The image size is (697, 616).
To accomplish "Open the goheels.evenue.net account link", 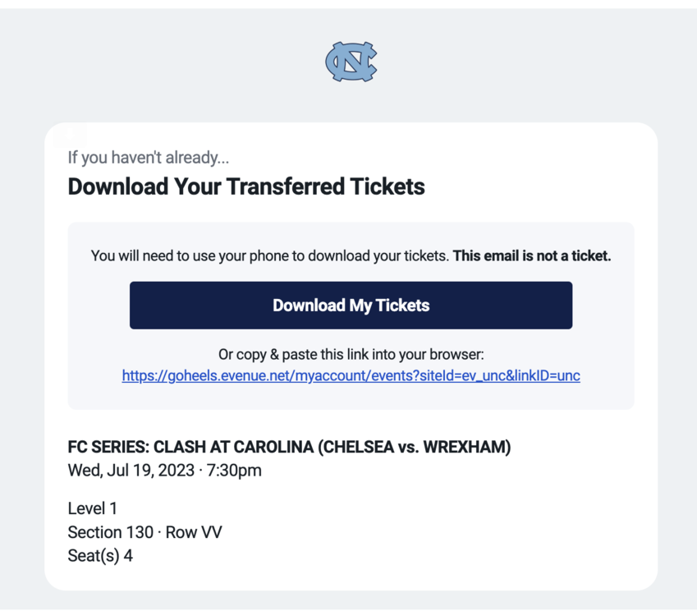I will [351, 376].
